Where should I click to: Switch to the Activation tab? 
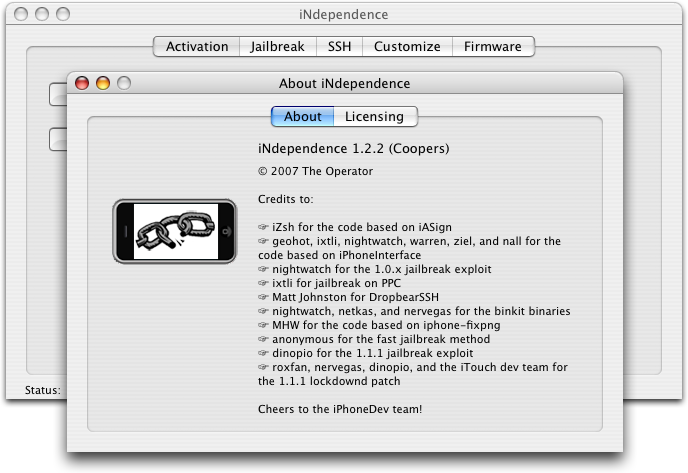click(x=197, y=47)
